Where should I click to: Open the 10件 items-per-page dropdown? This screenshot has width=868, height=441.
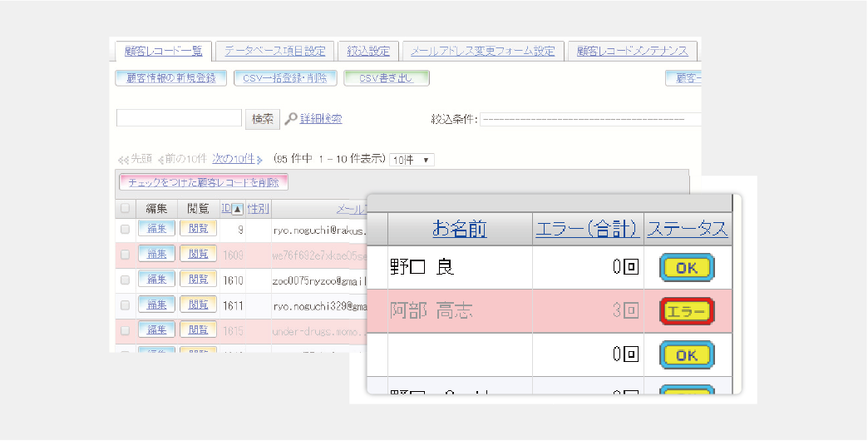(412, 160)
